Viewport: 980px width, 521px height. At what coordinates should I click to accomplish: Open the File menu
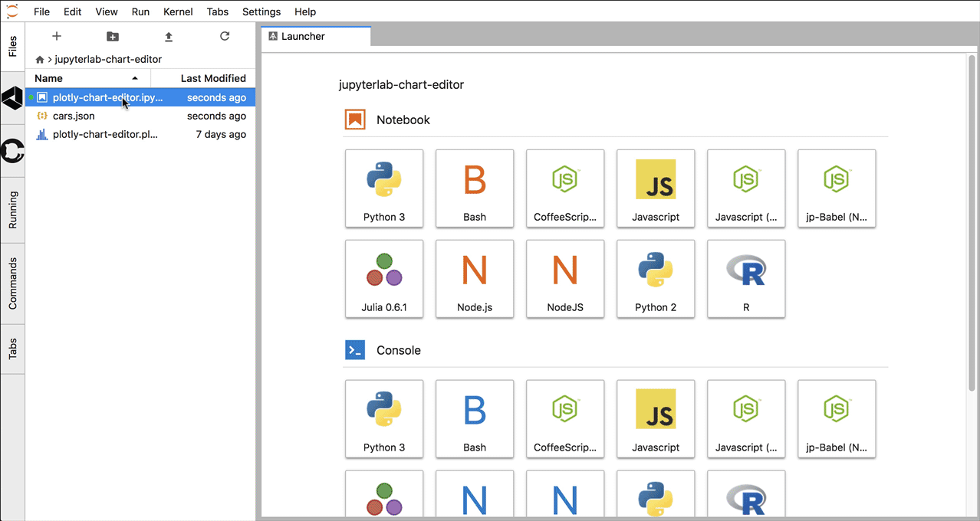point(41,11)
